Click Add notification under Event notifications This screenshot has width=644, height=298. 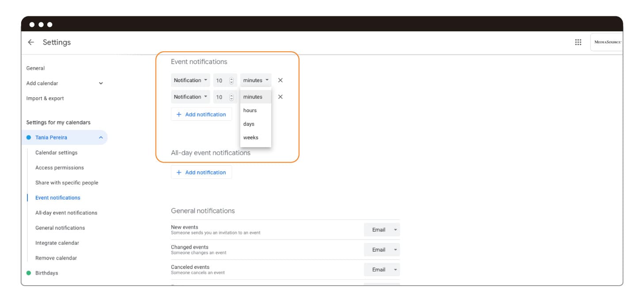point(201,114)
